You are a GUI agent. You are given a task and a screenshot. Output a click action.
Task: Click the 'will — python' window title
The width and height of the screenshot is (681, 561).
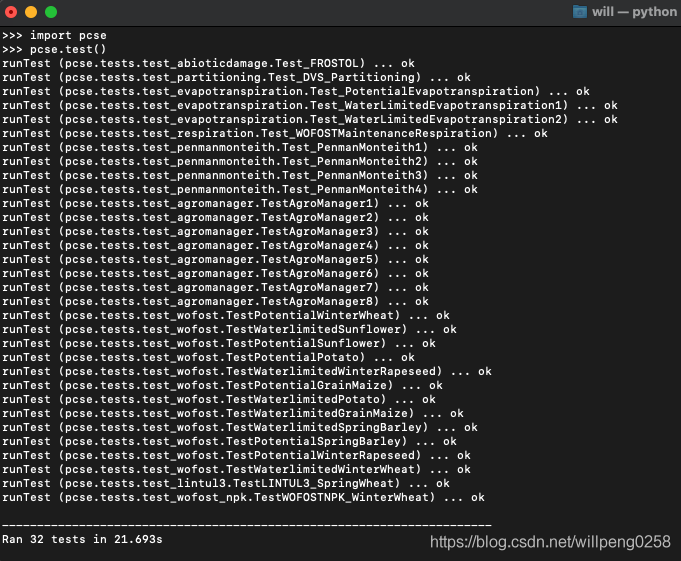point(634,12)
